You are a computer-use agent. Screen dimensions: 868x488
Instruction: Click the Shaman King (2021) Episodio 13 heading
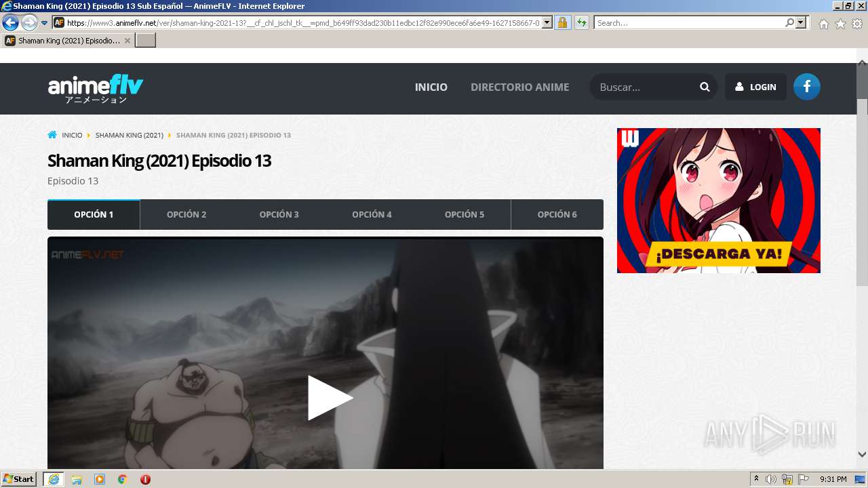click(159, 161)
